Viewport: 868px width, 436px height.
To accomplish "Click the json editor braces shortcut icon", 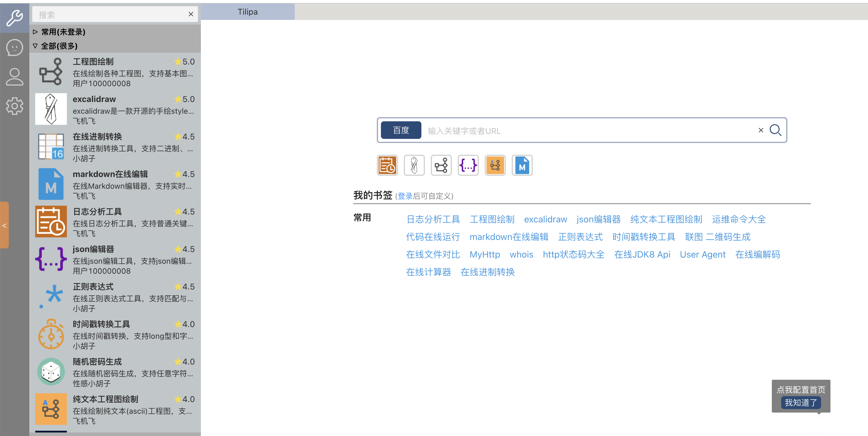I will pos(468,165).
